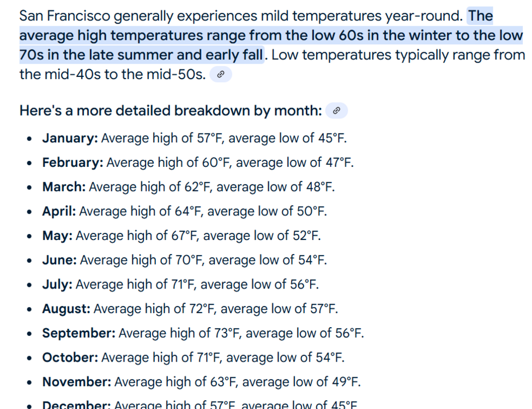Click on the bold "March:" label
The image size is (532, 409).
click(x=64, y=187)
